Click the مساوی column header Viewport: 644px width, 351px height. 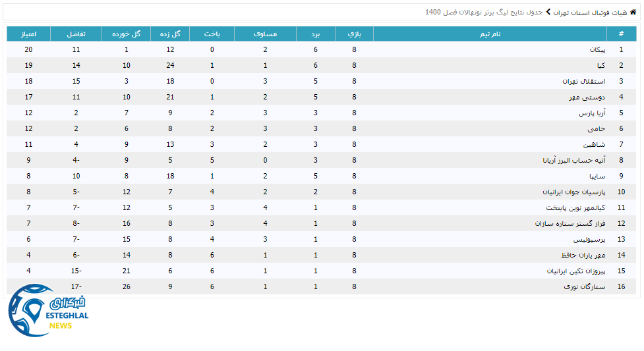tap(265, 34)
